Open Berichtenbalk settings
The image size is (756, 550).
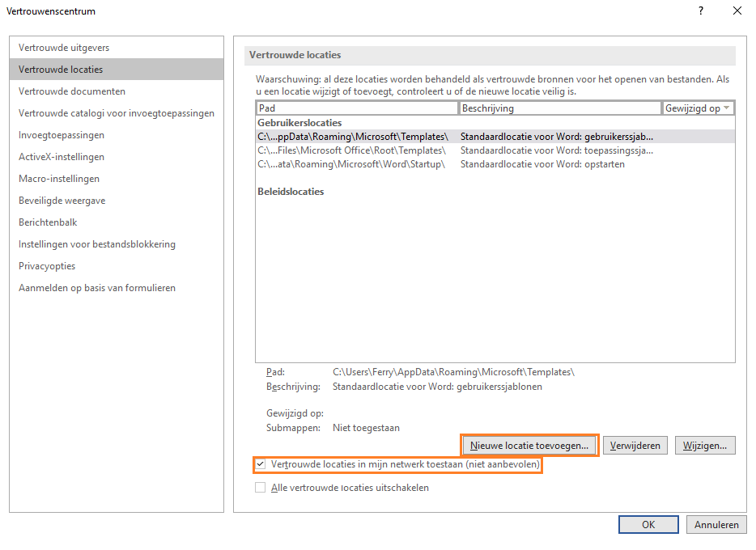[117, 222]
